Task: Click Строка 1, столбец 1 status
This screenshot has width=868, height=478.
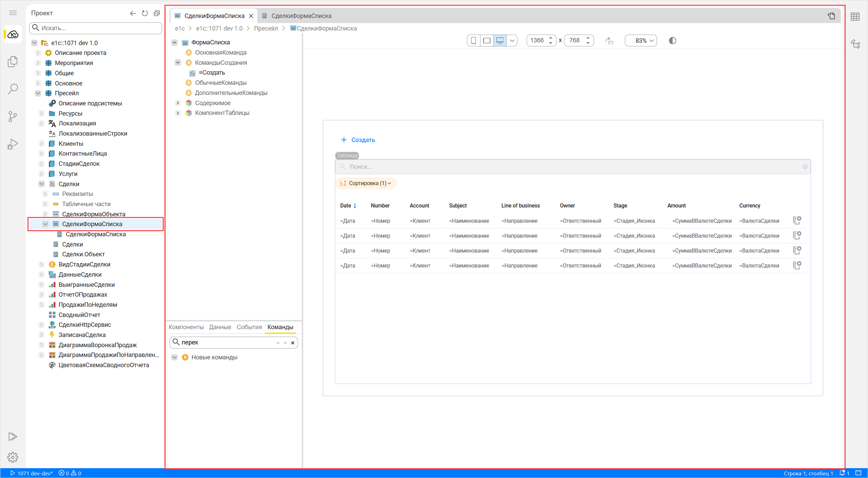Action: pos(808,473)
